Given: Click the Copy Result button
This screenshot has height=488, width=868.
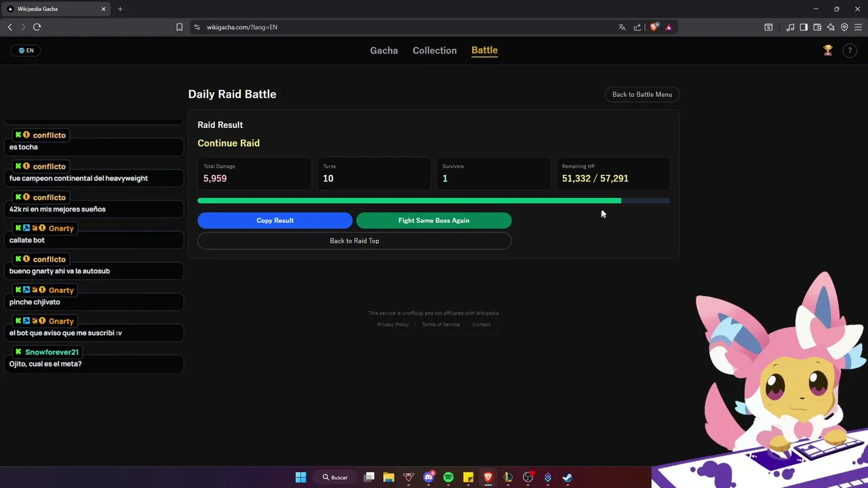Looking at the screenshot, I should pyautogui.click(x=275, y=220).
